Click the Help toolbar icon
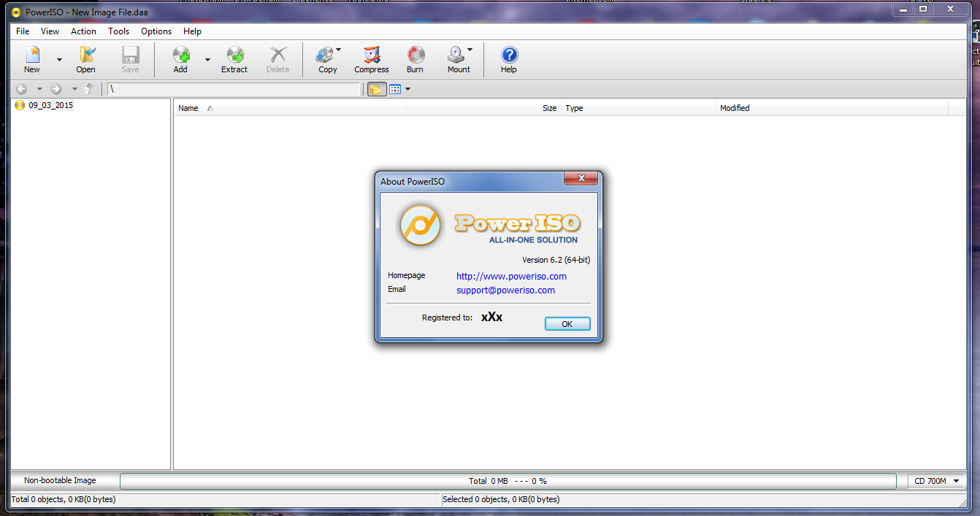This screenshot has width=980, height=516. click(x=509, y=59)
